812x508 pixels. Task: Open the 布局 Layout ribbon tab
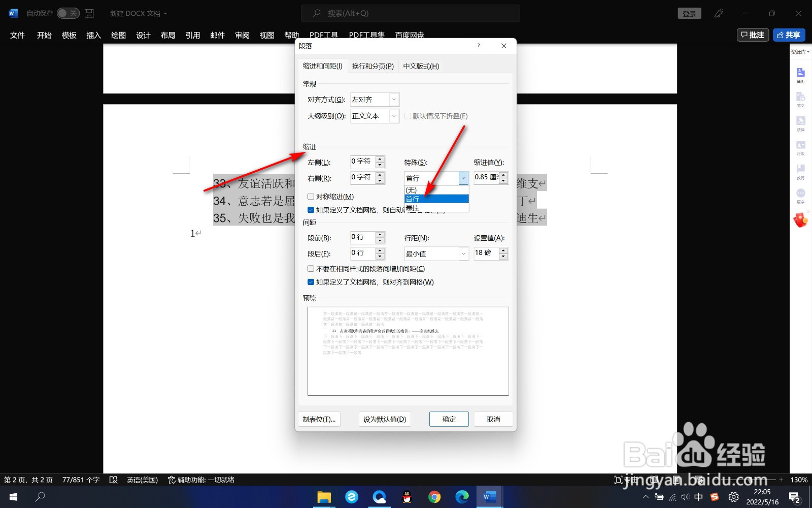[168, 35]
